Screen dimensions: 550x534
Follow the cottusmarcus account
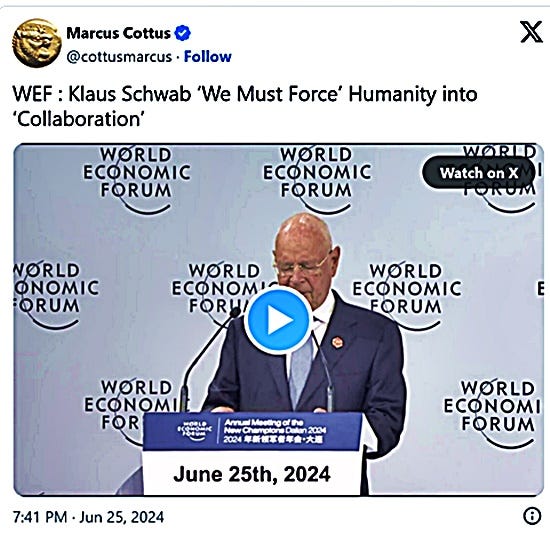pos(208,56)
